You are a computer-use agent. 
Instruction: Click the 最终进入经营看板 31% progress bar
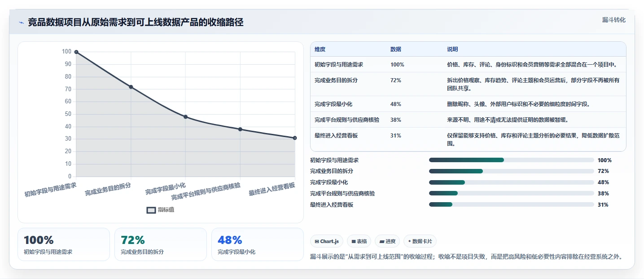click(x=512, y=204)
